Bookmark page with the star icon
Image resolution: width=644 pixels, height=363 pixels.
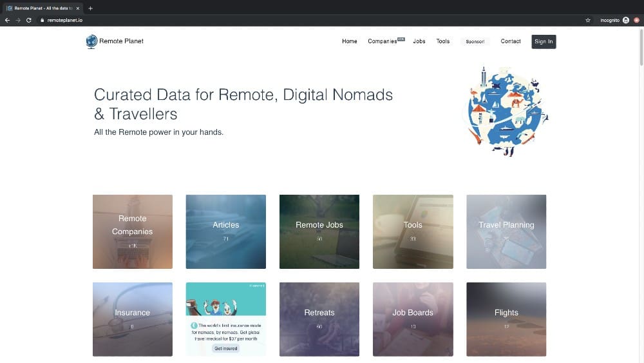[588, 20]
